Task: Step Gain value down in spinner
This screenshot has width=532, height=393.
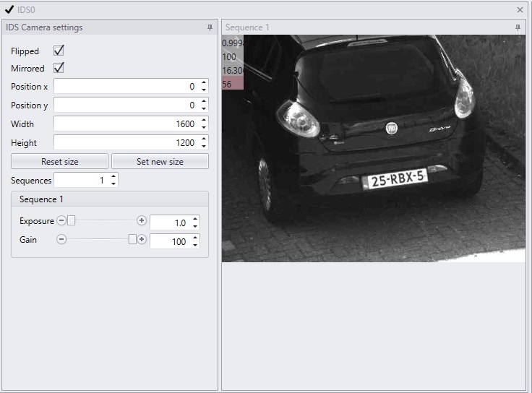Action: (x=195, y=245)
